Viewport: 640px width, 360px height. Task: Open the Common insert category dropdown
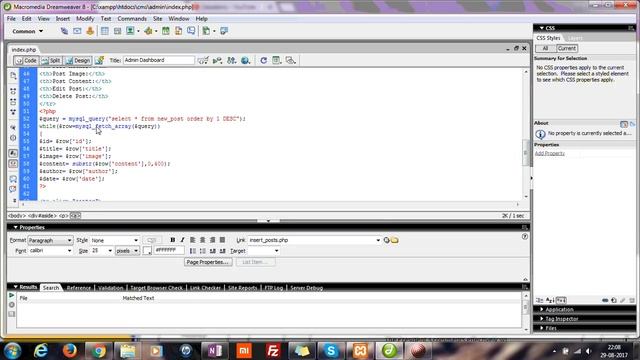coord(27,31)
